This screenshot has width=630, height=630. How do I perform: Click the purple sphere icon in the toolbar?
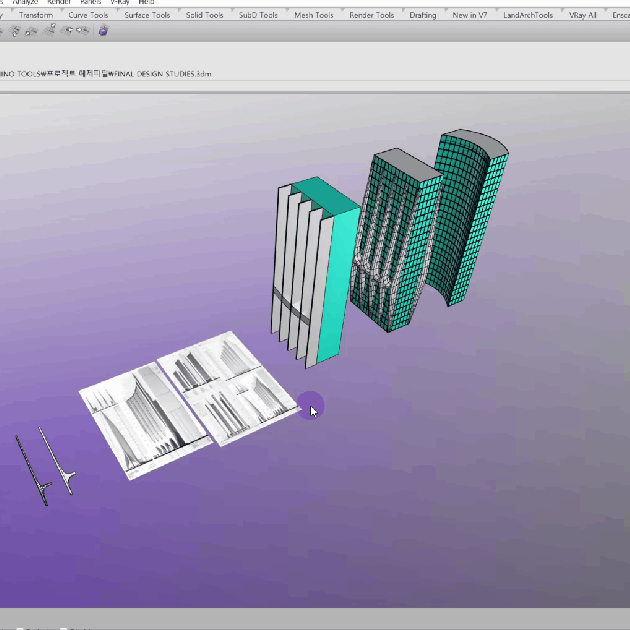pos(104,31)
